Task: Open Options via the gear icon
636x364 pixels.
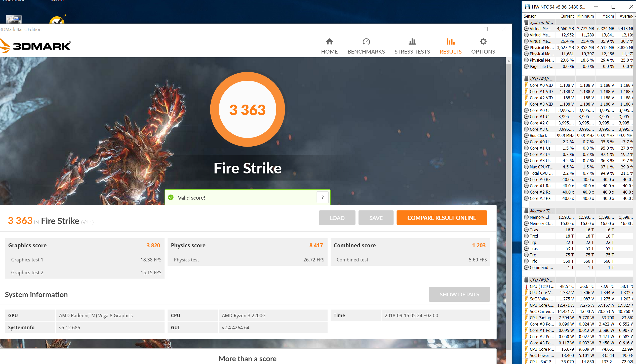Action: point(483,41)
